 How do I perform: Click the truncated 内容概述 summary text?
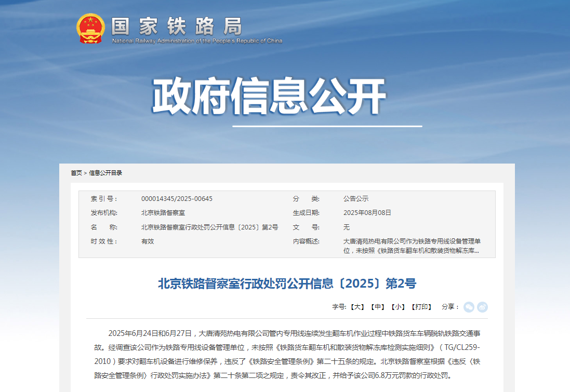click(412, 246)
